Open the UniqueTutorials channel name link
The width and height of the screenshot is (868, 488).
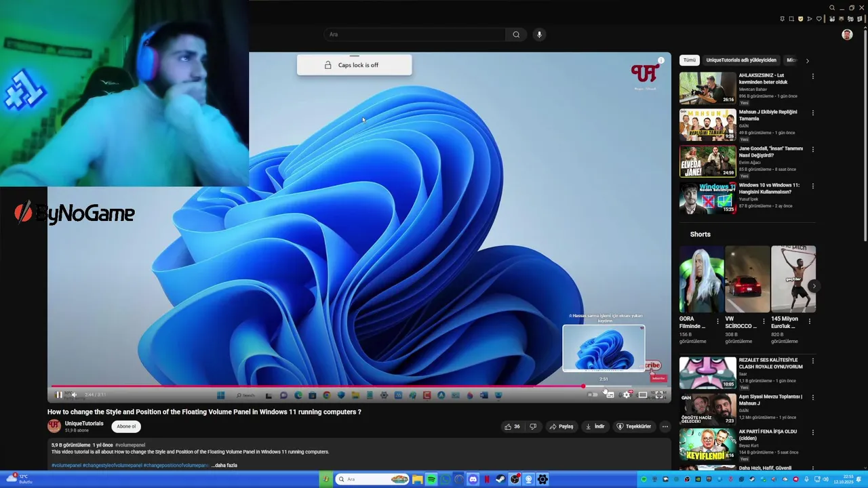click(84, 424)
